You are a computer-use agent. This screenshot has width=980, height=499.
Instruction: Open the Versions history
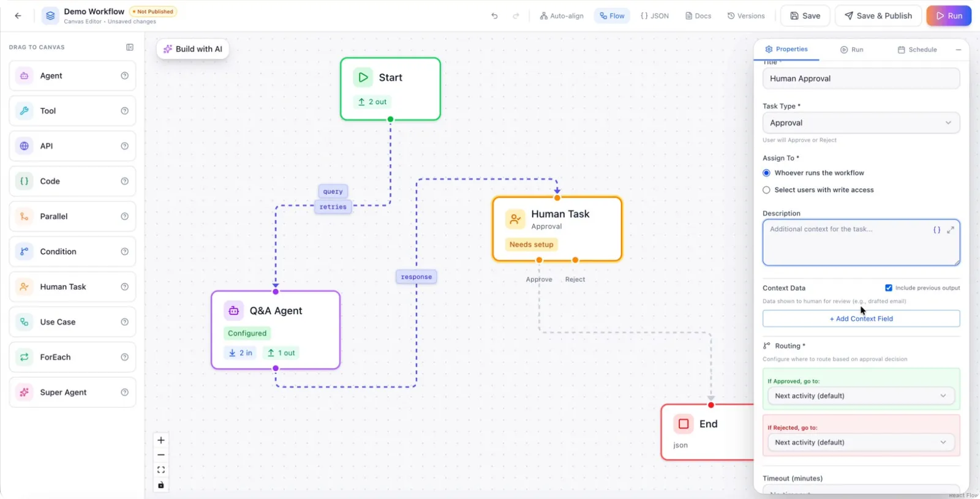[746, 16]
